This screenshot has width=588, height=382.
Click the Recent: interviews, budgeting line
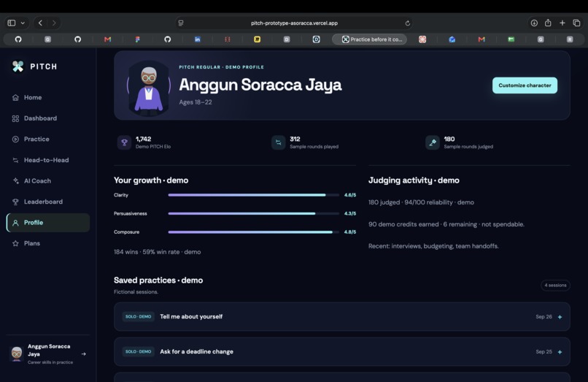coord(433,246)
